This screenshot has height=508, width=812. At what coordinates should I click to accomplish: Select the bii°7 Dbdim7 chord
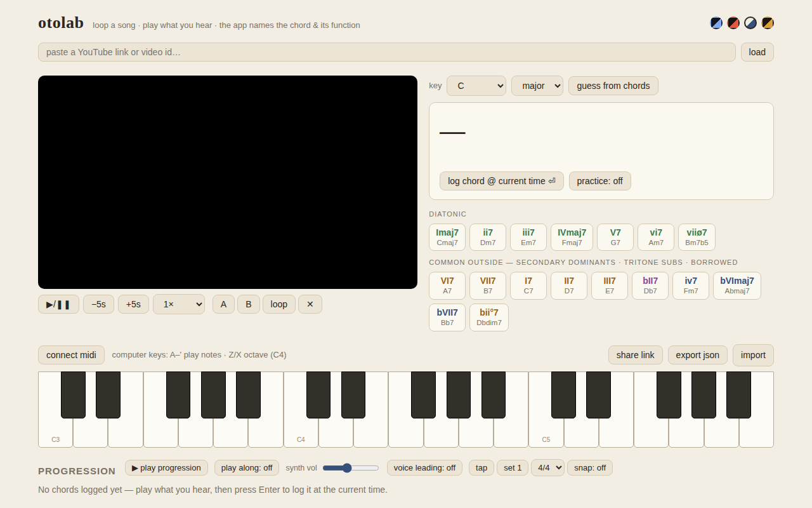pos(489,317)
